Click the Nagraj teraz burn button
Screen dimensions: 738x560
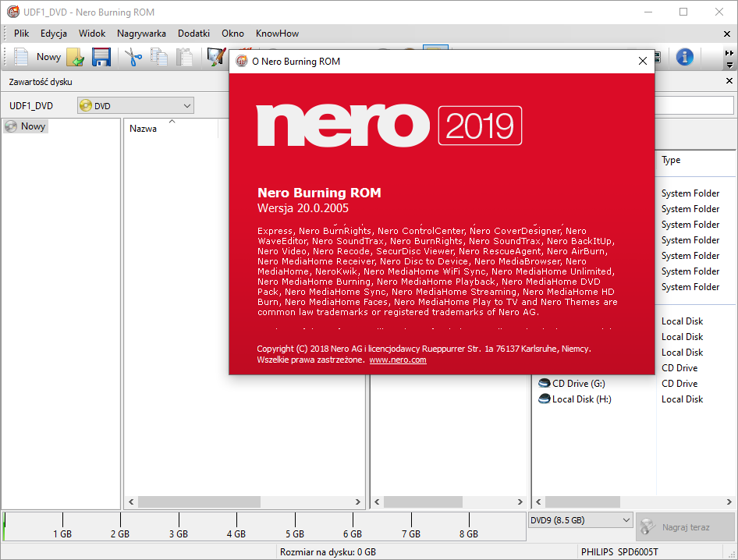click(685, 527)
